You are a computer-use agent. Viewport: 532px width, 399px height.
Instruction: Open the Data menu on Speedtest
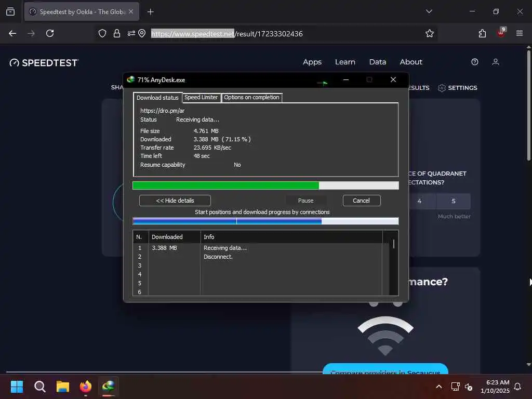point(378,62)
